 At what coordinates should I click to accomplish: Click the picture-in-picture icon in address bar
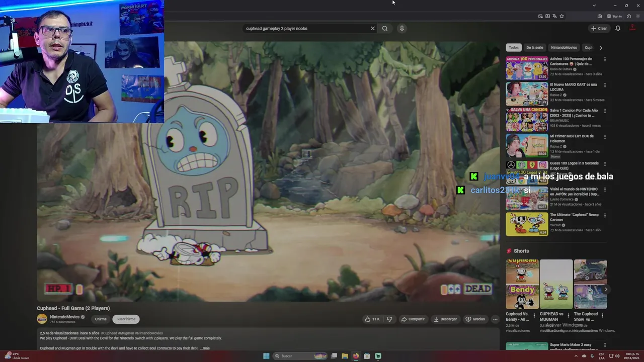click(x=540, y=16)
